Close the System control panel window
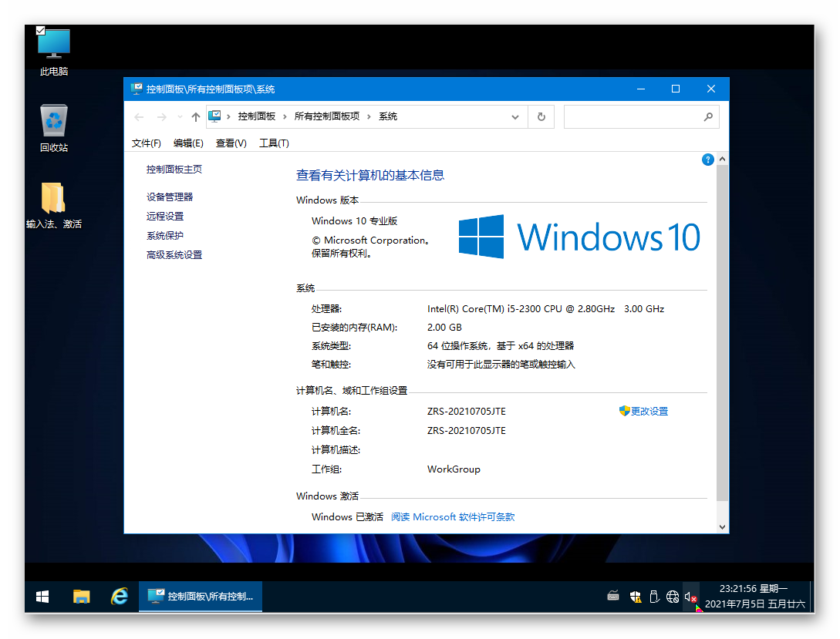Image resolution: width=840 pixels, height=639 pixels. tap(711, 89)
